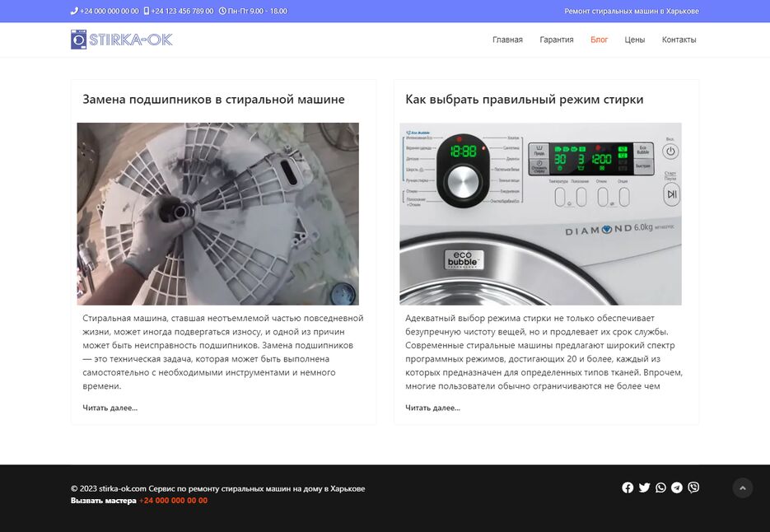Screen dimensions: 770x532
Task: Open the Гарантия page in navigation
Action: (557, 40)
